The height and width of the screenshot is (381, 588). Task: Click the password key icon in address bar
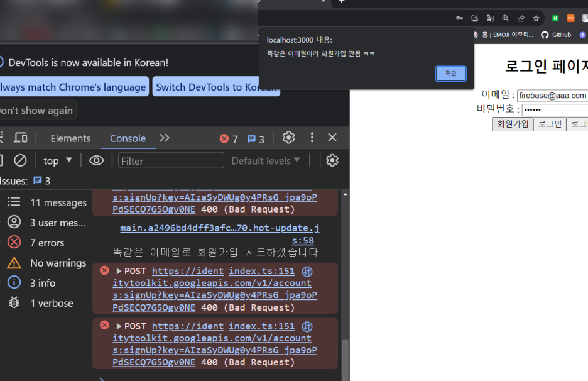(x=459, y=18)
